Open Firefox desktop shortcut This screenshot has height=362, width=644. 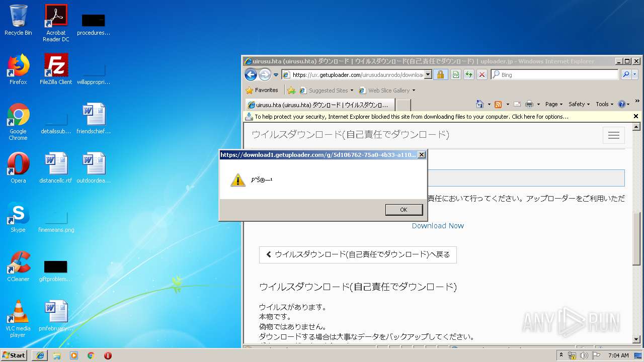18,69
